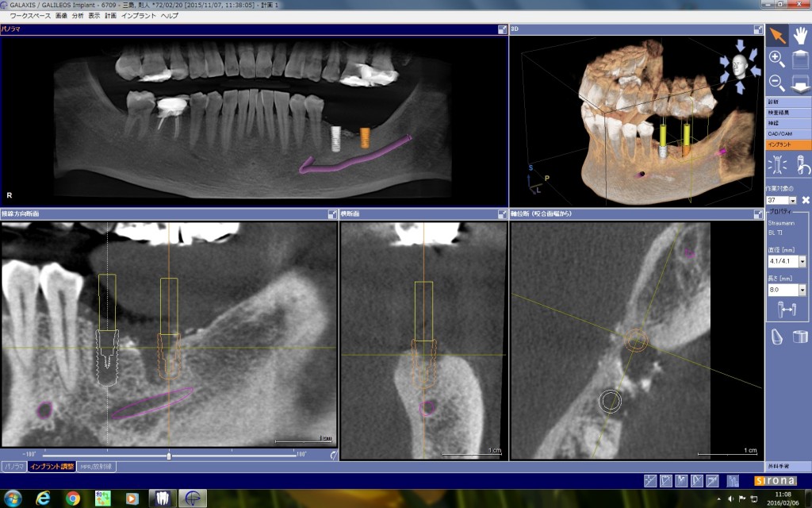Viewport: 812px width, 508px height.
Task: Maximize the 3D view pane
Action: click(758, 29)
